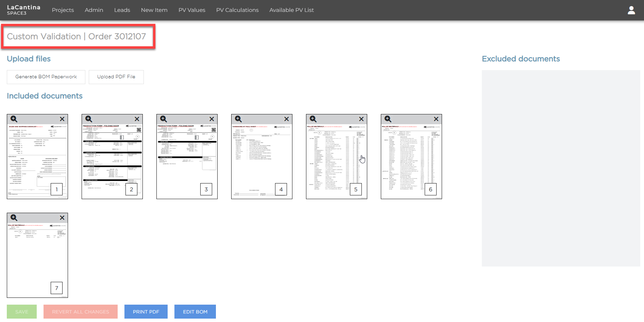Click REVERT ALL CHANGES button
644x322 pixels.
[81, 312]
